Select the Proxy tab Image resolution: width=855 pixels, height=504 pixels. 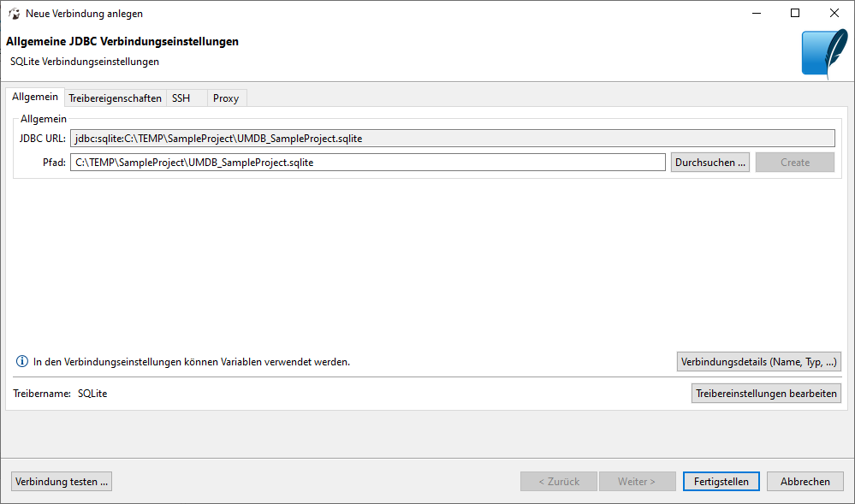click(225, 98)
